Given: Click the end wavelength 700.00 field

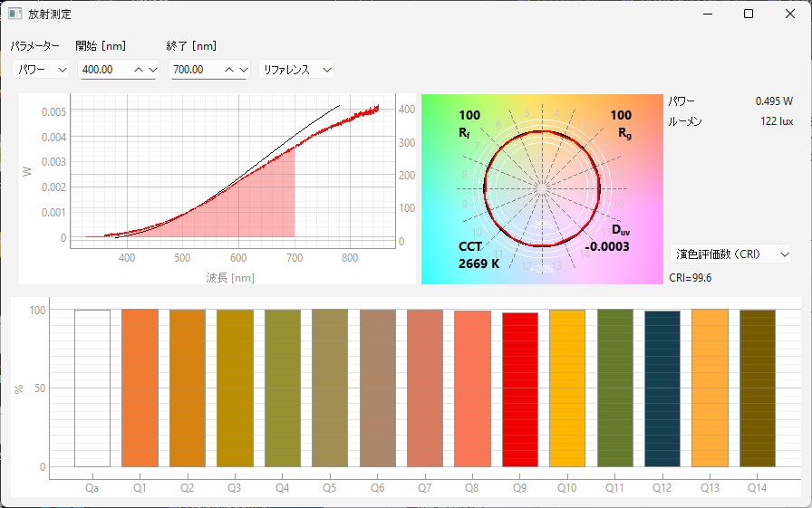Looking at the screenshot, I should [196, 70].
